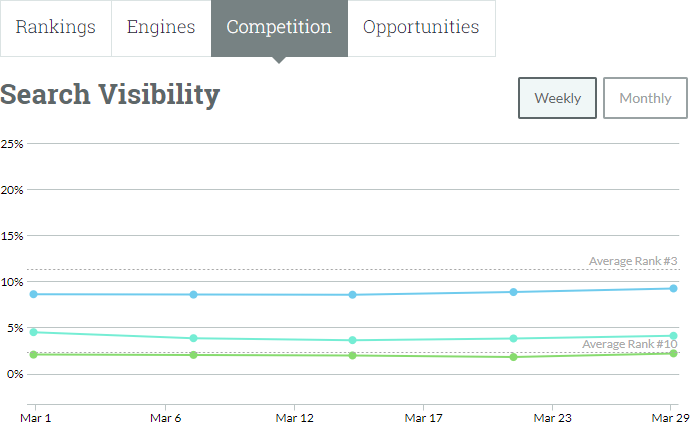The width and height of the screenshot is (690, 422).
Task: Click the Average Rank #3 label
Action: (x=633, y=261)
